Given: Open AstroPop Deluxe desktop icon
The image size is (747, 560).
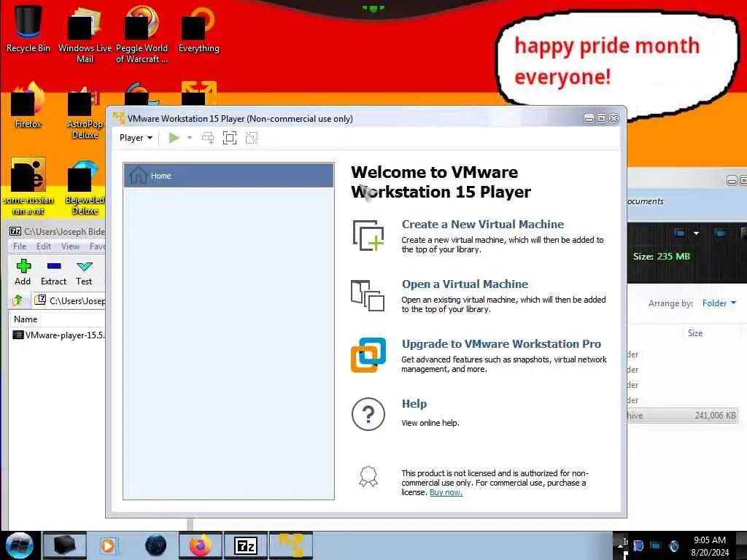Looking at the screenshot, I should click(85, 112).
